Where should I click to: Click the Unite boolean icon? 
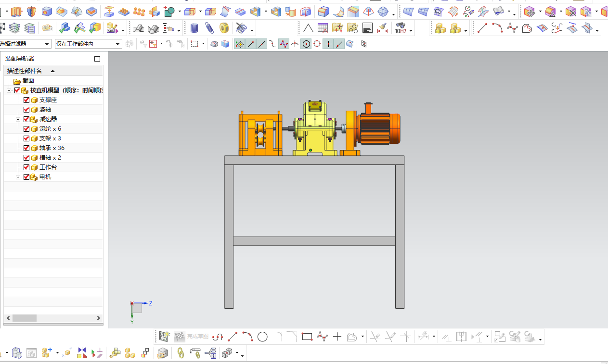[x=169, y=11]
